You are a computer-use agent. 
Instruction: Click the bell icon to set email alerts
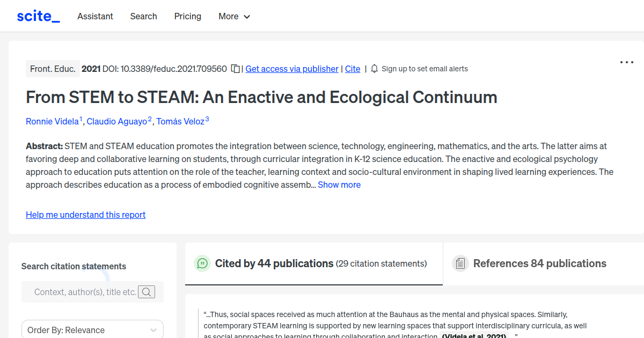tap(374, 69)
